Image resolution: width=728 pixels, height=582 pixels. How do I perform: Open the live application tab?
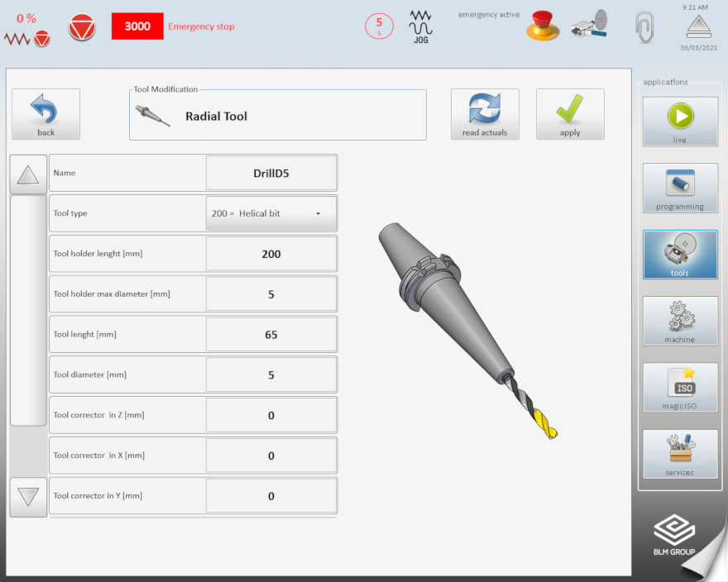coord(680,122)
